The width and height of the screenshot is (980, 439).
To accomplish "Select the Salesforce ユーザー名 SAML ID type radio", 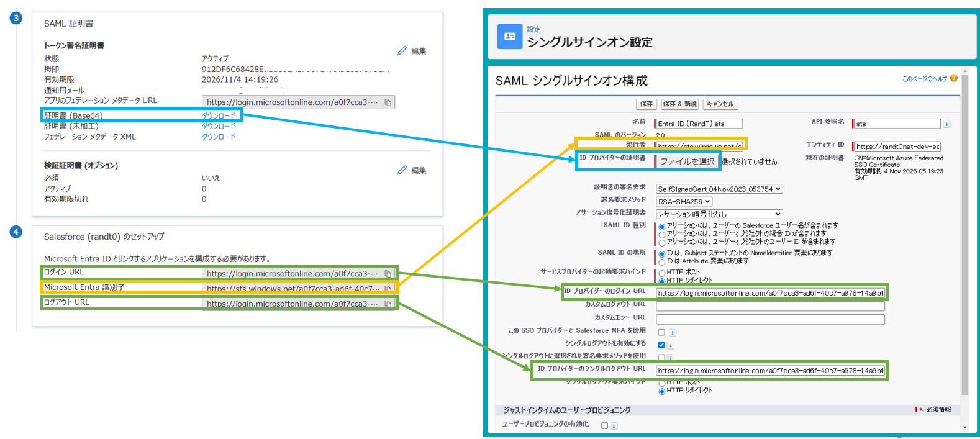I will (x=662, y=227).
